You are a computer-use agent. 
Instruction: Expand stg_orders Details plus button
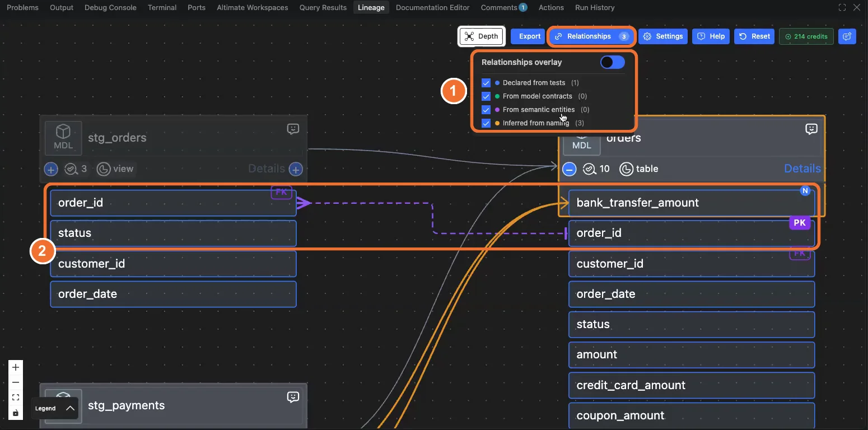[296, 169]
